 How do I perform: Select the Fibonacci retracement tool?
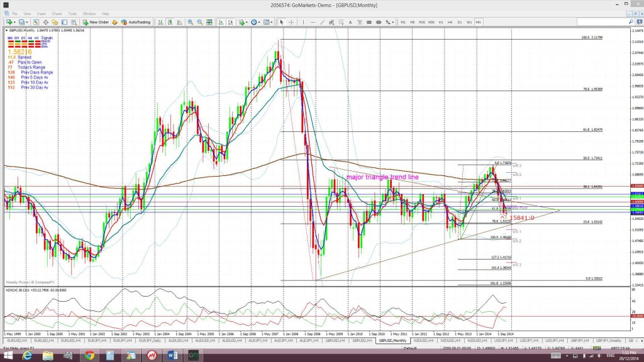pyautogui.click(x=341, y=22)
